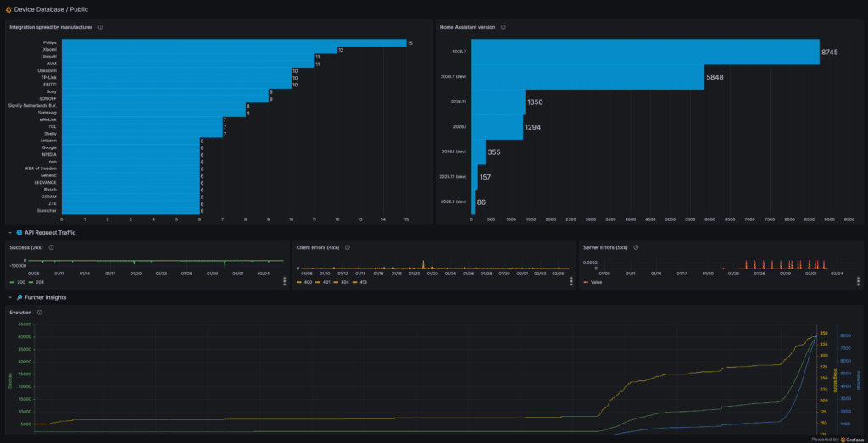Screen dimensions: 868x443
Task: Click info icon beside Success (2xx)
Action: (52, 247)
